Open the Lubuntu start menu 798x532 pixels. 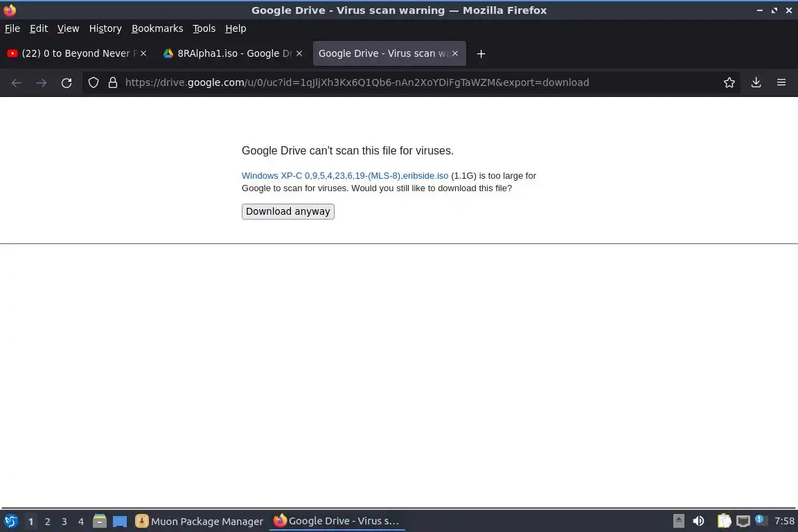point(10,521)
